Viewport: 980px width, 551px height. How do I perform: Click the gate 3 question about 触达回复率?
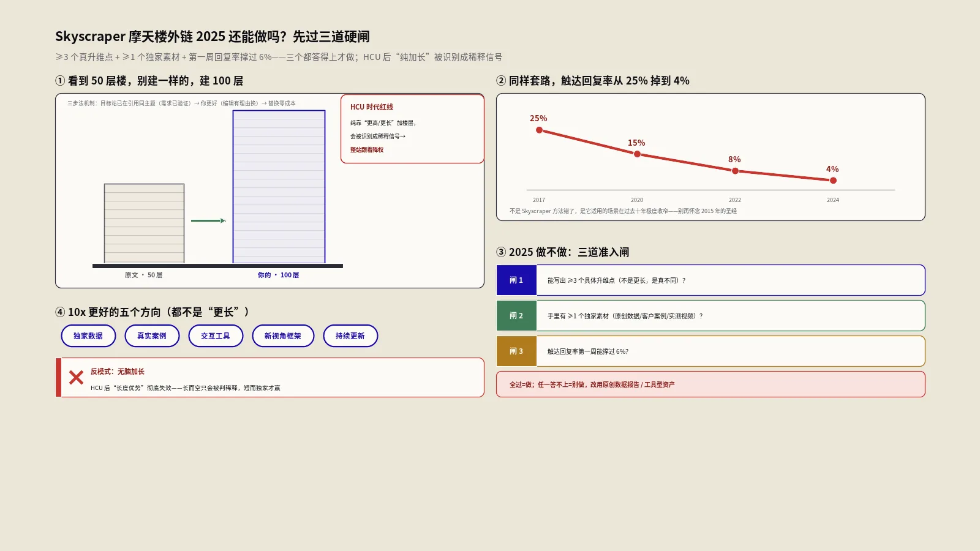588,351
